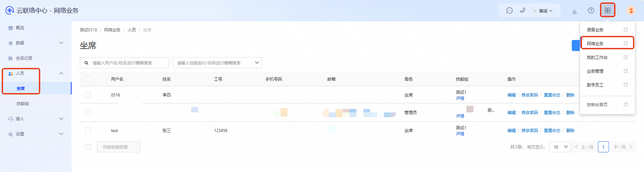The width and height of the screenshot is (644, 172).
Task: Collapse the 人员 sidebar section chevron
Action: pos(61,73)
